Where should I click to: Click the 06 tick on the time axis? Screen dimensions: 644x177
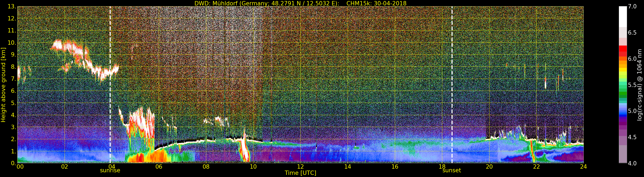[x=159, y=167]
